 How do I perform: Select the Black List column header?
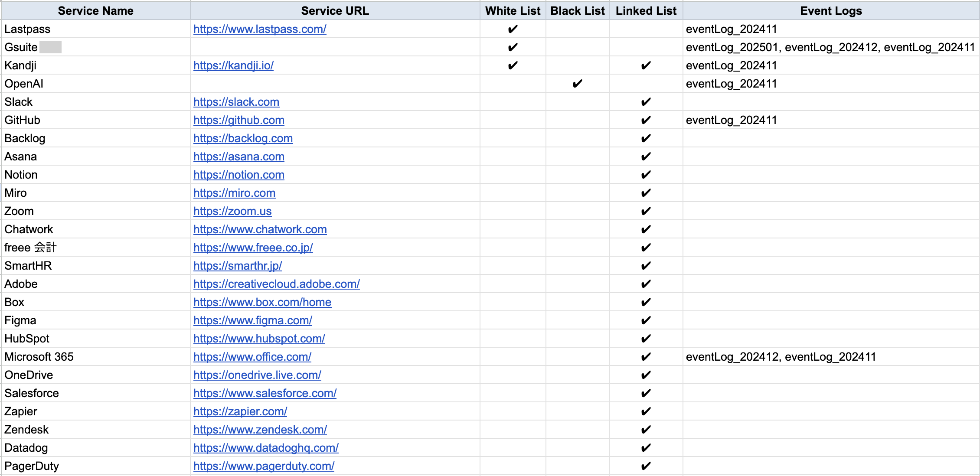(578, 11)
